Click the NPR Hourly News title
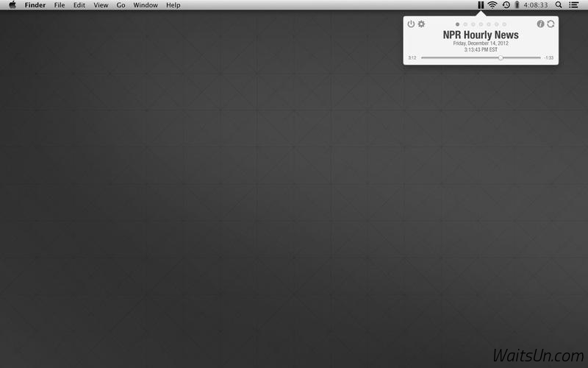The width and height of the screenshot is (588, 368). tap(481, 35)
